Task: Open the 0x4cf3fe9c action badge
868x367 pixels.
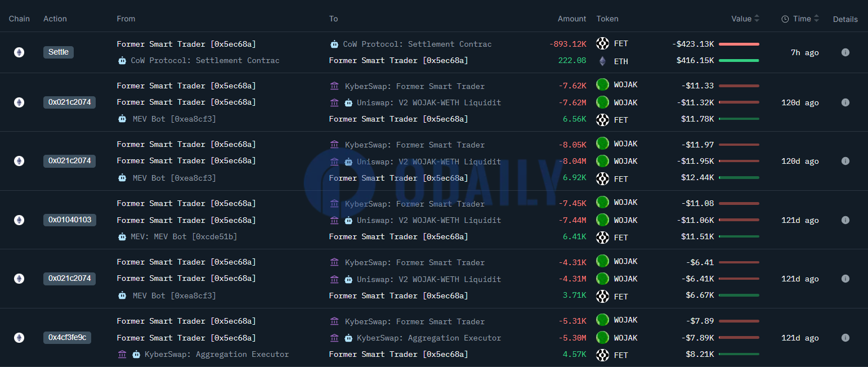Action: pyautogui.click(x=68, y=338)
